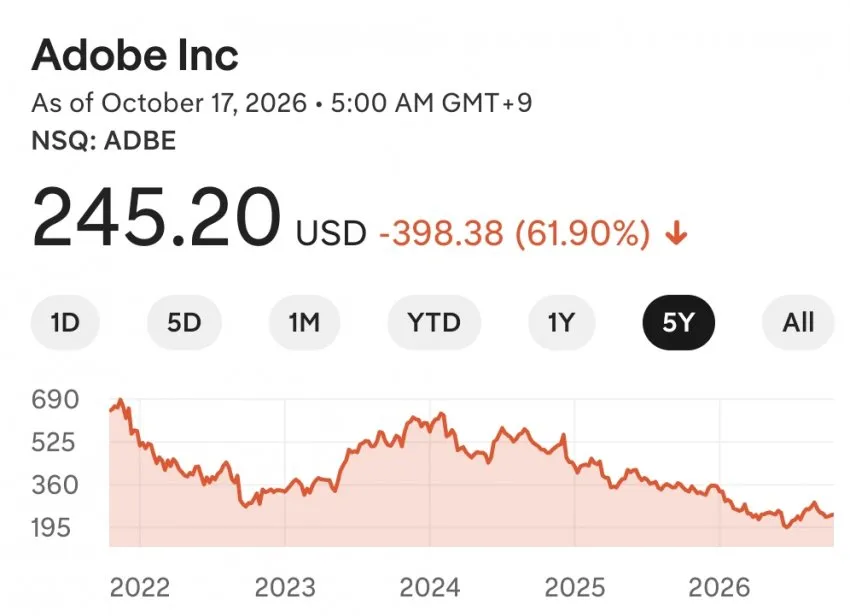Click the active 5Y range button
The image size is (850, 616).
(678, 323)
